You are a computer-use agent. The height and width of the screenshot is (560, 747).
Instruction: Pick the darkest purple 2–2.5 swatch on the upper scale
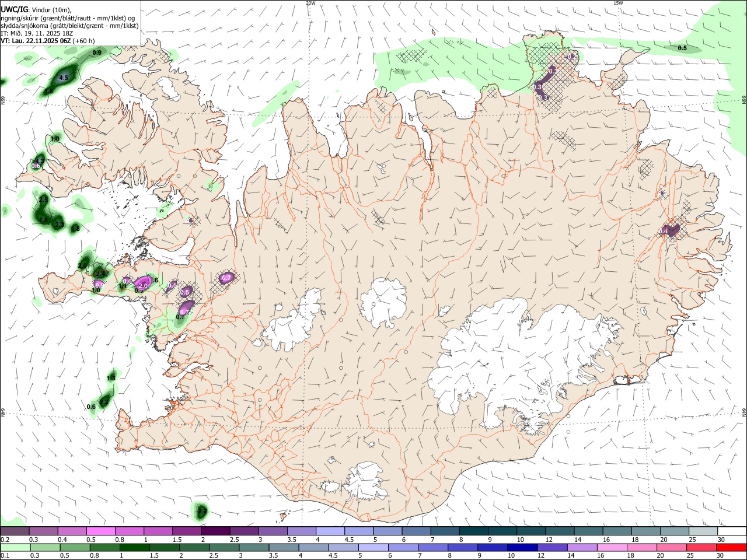click(215, 531)
